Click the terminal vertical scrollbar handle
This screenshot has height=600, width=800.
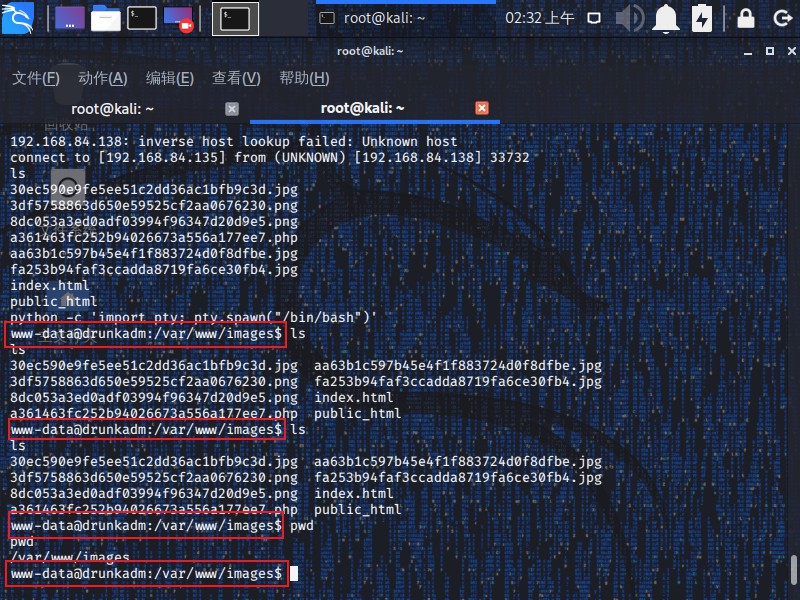click(x=794, y=568)
